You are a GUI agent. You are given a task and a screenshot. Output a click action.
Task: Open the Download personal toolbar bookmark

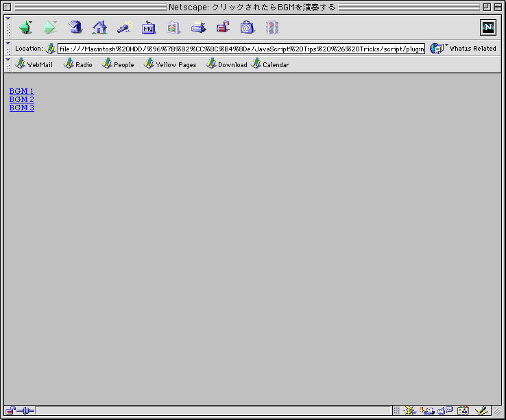point(226,64)
